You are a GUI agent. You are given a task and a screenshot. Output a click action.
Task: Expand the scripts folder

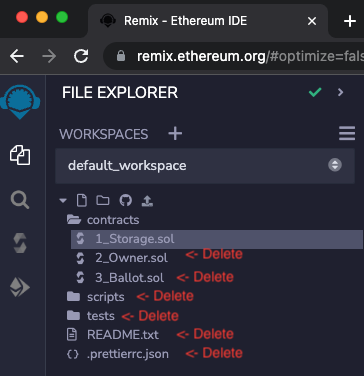coord(96,297)
